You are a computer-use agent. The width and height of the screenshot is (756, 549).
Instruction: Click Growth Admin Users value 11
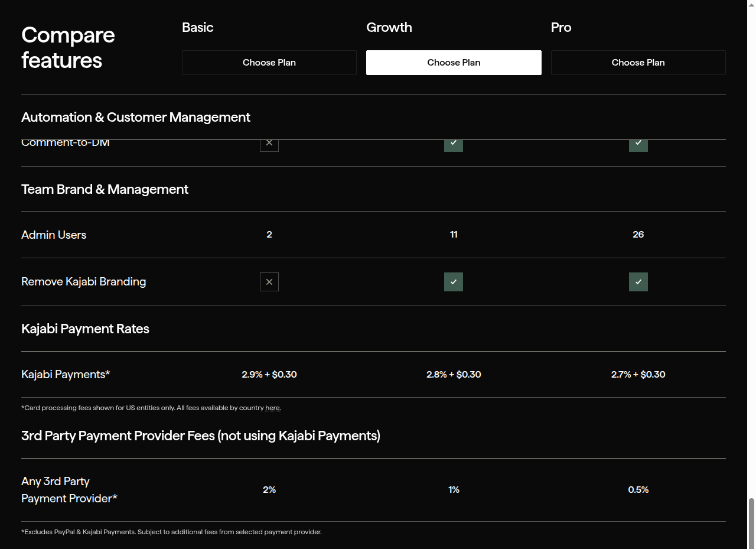(x=454, y=235)
